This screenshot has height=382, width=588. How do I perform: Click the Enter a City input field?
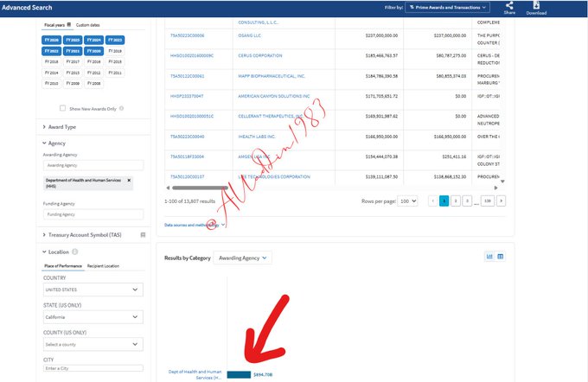click(x=93, y=369)
